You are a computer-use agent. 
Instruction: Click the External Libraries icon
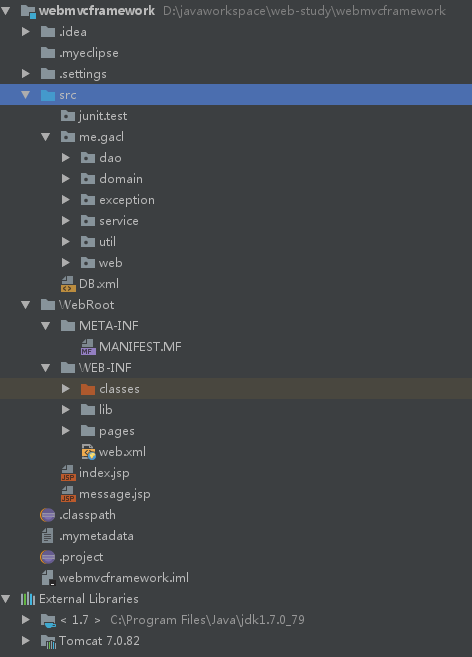pos(28,599)
